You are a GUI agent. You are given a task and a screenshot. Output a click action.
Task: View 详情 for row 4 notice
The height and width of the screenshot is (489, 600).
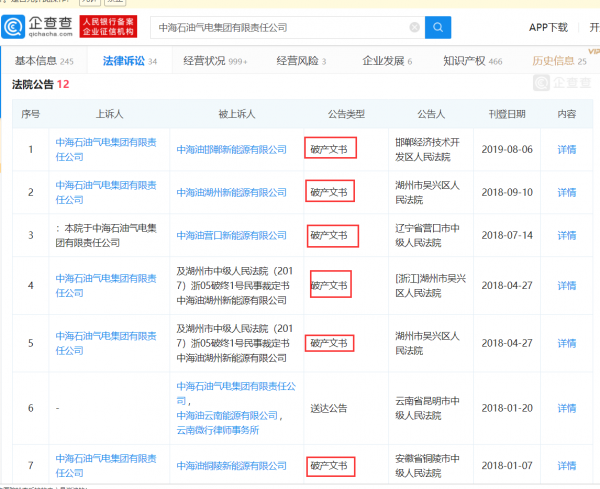click(567, 286)
